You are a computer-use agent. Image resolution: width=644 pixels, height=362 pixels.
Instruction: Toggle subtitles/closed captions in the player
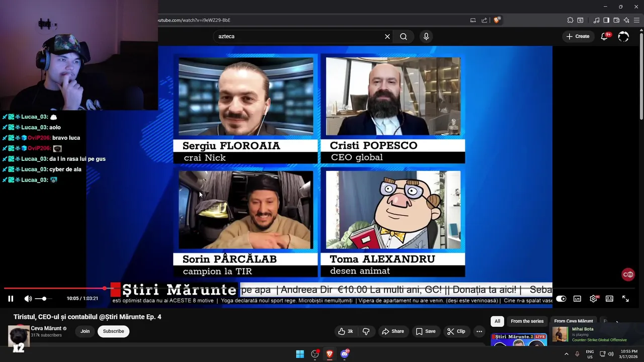click(x=577, y=299)
